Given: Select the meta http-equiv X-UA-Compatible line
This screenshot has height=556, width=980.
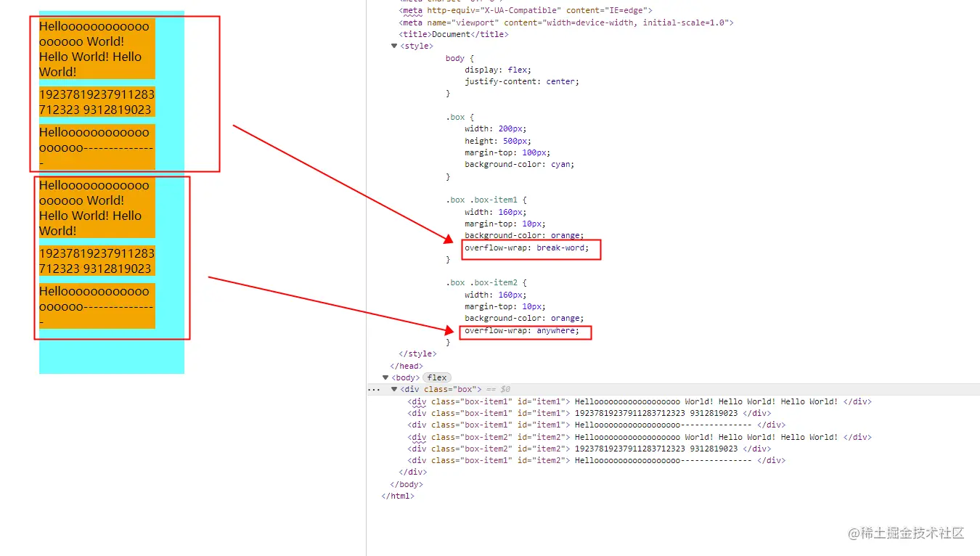Looking at the screenshot, I should 526,10.
